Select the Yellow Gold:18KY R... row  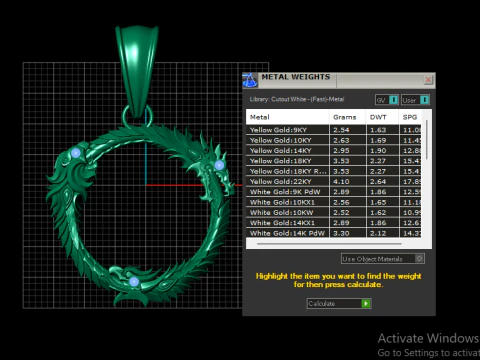coord(333,171)
